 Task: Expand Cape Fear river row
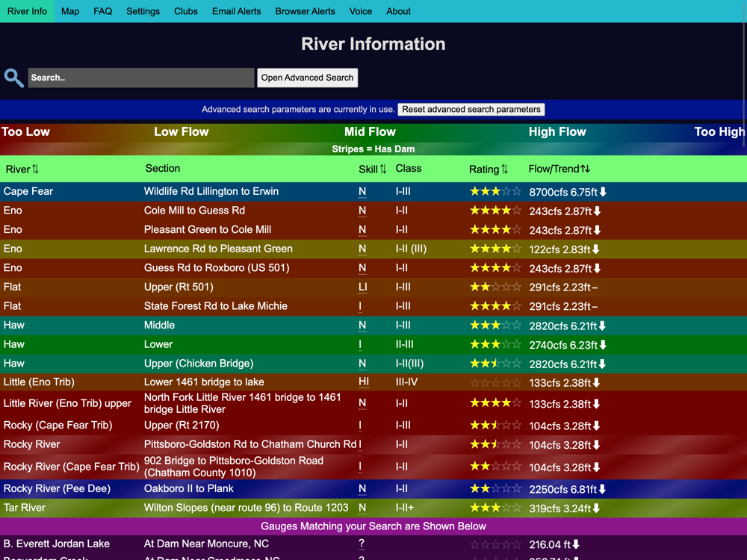pos(373,191)
